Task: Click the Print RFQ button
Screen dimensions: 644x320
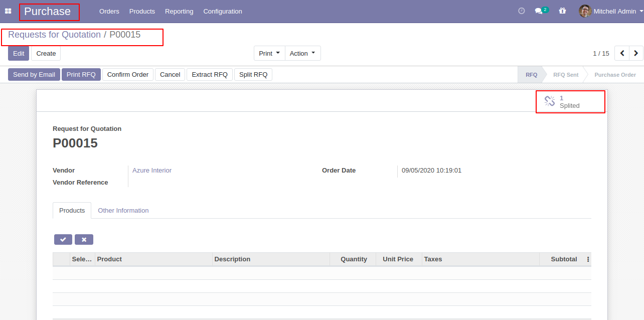Action: point(81,75)
